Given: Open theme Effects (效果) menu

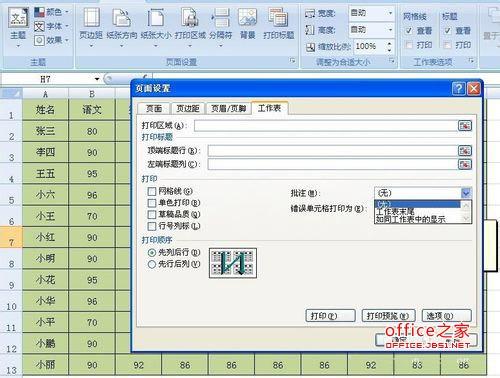Looking at the screenshot, I should click(x=52, y=40).
